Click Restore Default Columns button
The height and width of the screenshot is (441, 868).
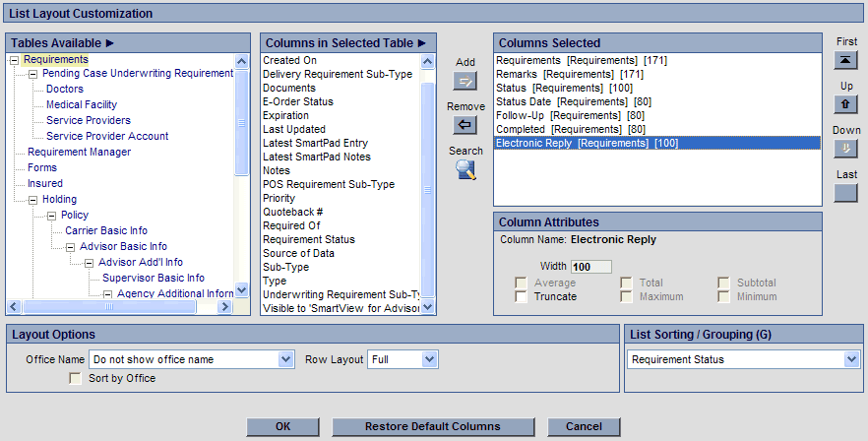point(432,426)
